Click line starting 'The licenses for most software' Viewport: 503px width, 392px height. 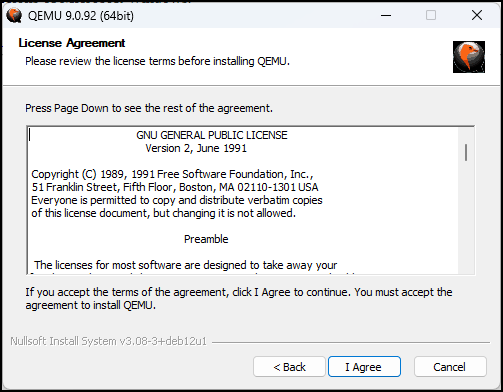click(185, 265)
